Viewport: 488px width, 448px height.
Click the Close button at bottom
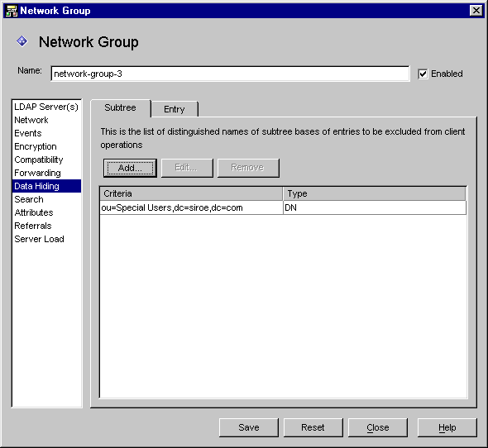[x=377, y=428]
